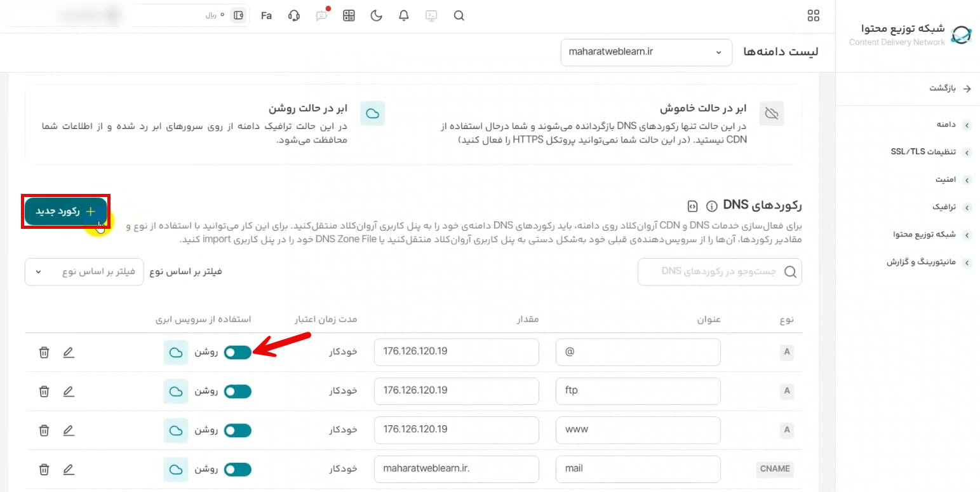This screenshot has width=980, height=492.
Task: Expand امنیت sidebar menu
Action: (953, 180)
